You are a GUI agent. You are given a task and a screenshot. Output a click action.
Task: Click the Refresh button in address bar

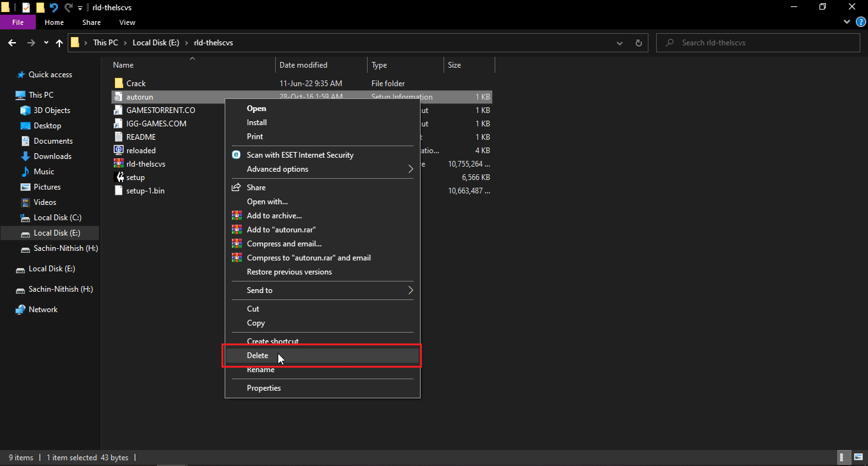[x=638, y=43]
